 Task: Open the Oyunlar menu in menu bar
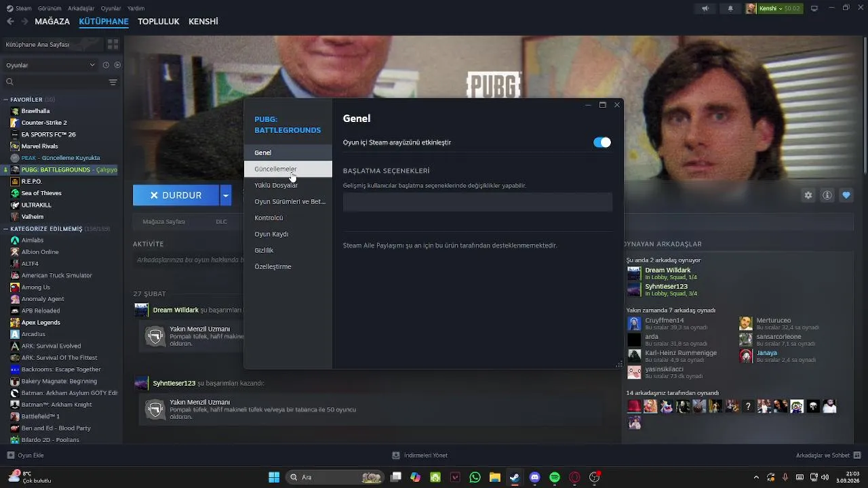click(x=111, y=8)
